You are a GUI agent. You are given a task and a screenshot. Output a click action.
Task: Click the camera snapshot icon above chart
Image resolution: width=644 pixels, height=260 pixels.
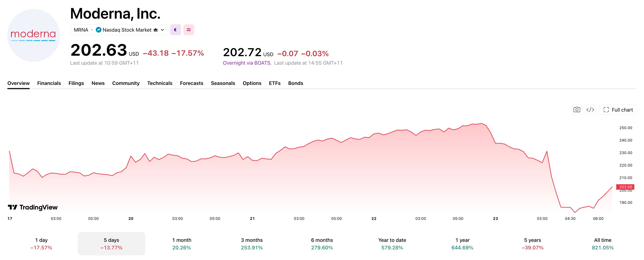pos(577,110)
